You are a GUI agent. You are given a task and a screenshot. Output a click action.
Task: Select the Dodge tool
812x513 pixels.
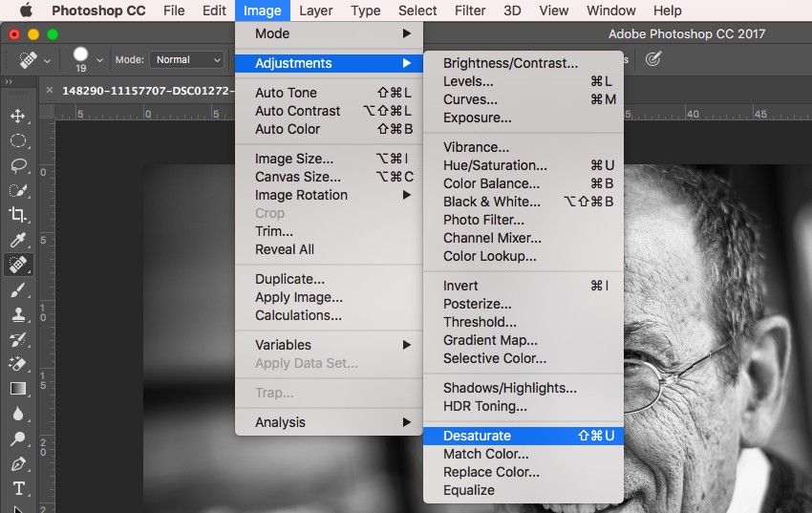point(18,438)
